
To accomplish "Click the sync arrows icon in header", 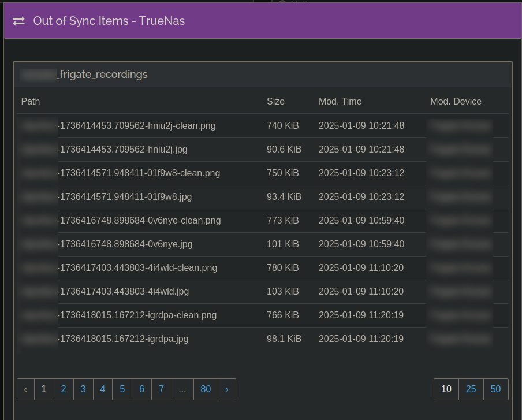I will [x=18, y=21].
